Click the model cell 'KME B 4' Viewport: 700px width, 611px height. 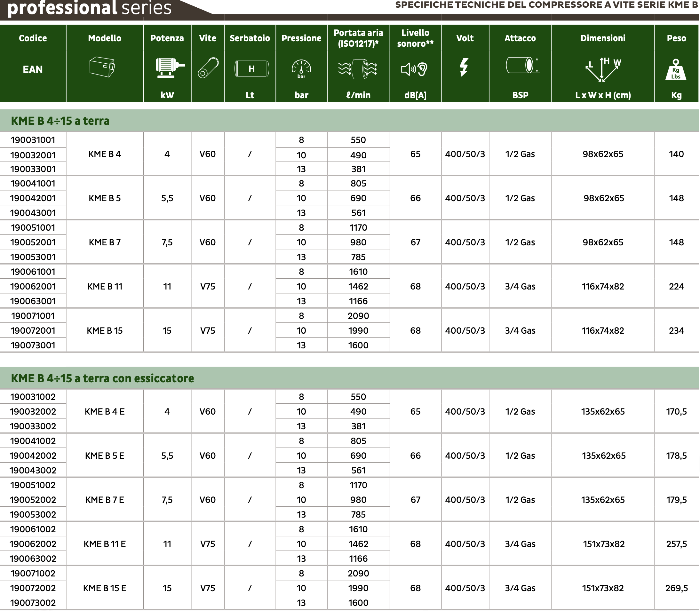click(105, 154)
